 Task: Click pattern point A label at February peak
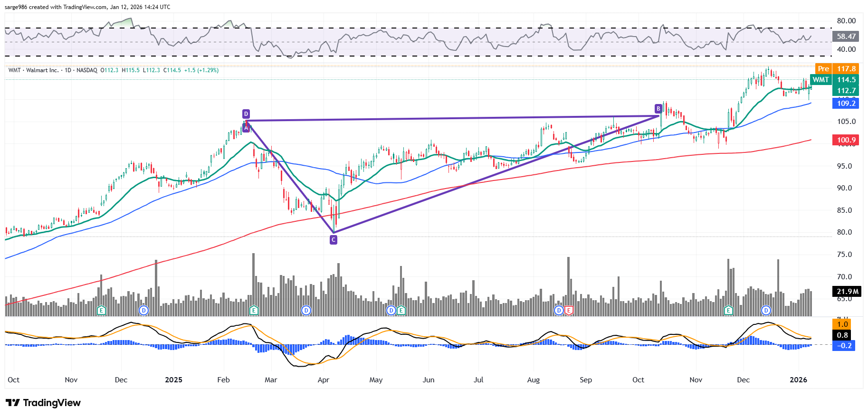point(246,127)
